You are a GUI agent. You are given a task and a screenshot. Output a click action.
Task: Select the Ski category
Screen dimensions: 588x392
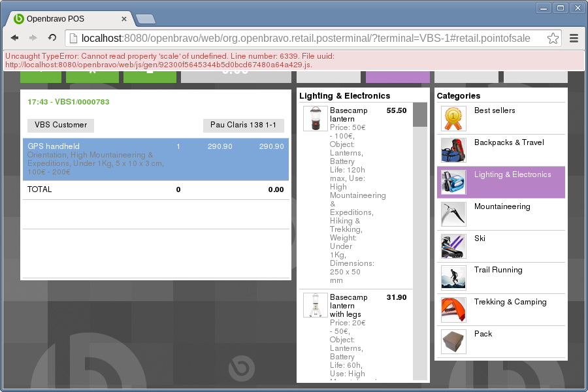pos(501,246)
